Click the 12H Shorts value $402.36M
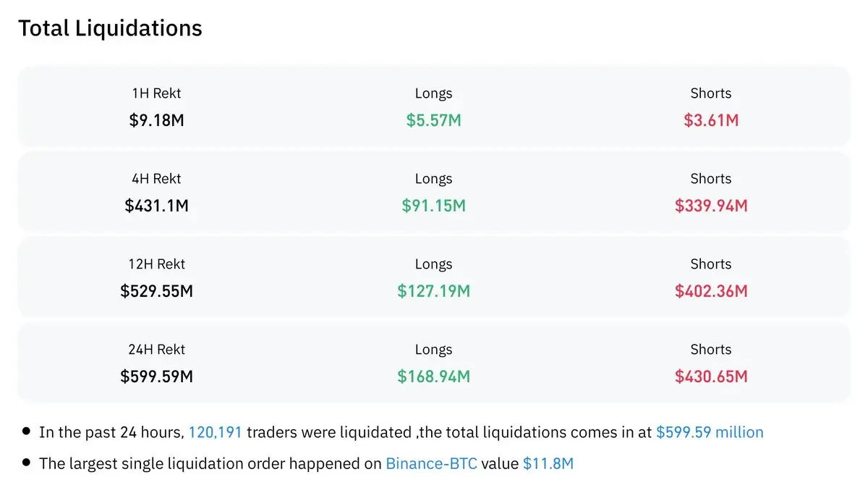The image size is (868, 501). [711, 291]
